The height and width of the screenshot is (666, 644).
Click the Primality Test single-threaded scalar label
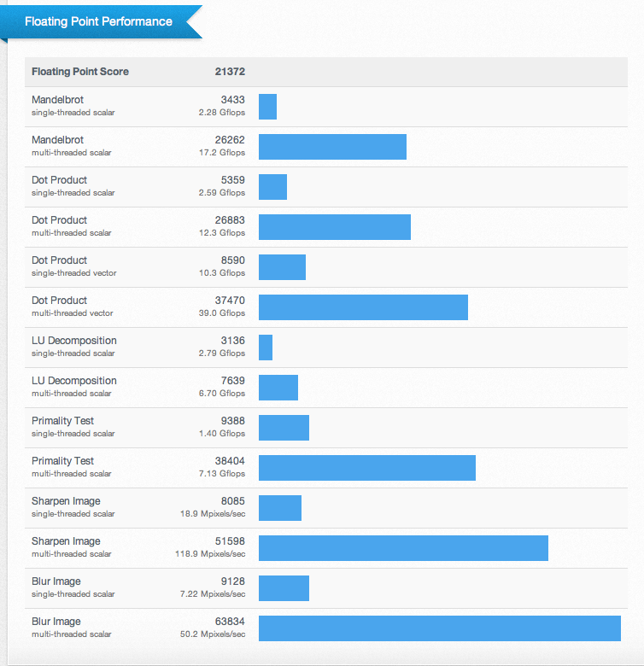[73, 427]
